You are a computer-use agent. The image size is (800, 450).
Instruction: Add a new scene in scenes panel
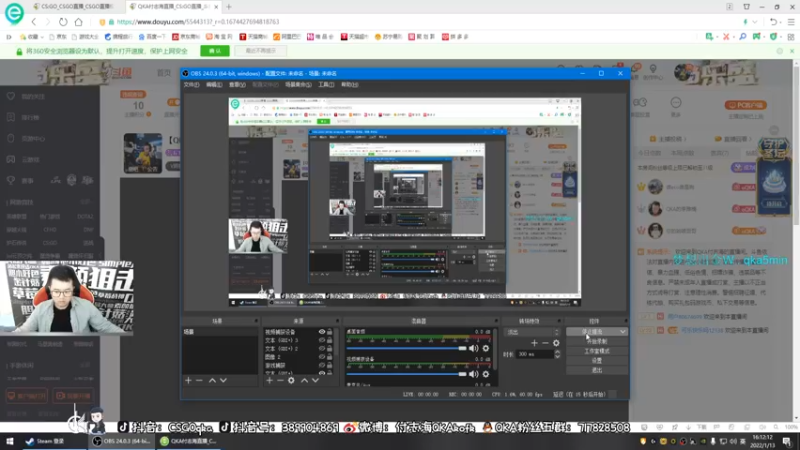(x=188, y=381)
